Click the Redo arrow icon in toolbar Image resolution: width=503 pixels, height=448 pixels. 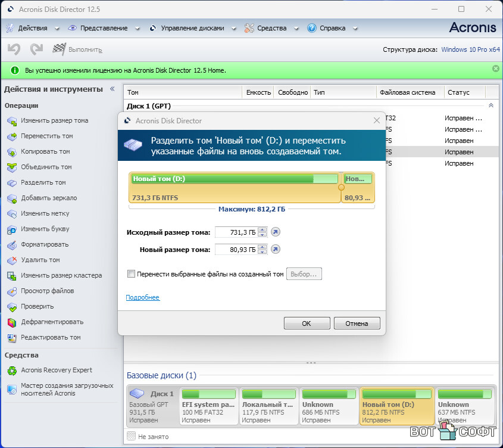(x=36, y=49)
